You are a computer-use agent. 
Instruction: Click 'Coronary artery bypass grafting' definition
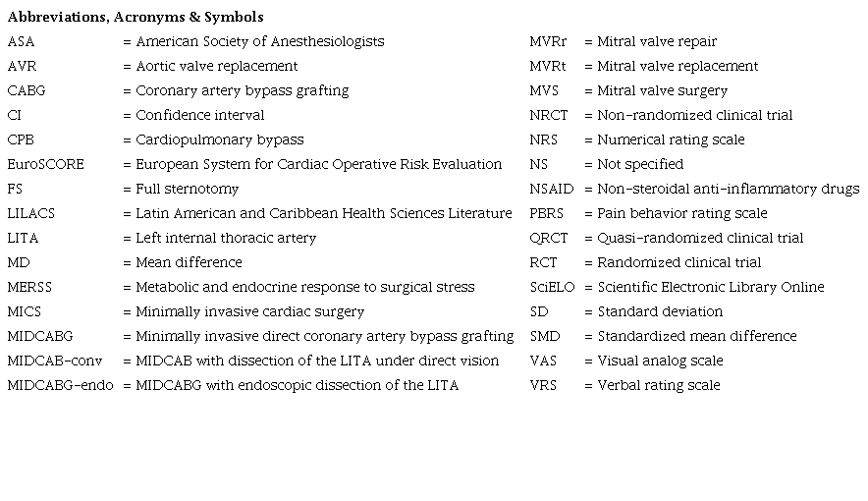243,90
